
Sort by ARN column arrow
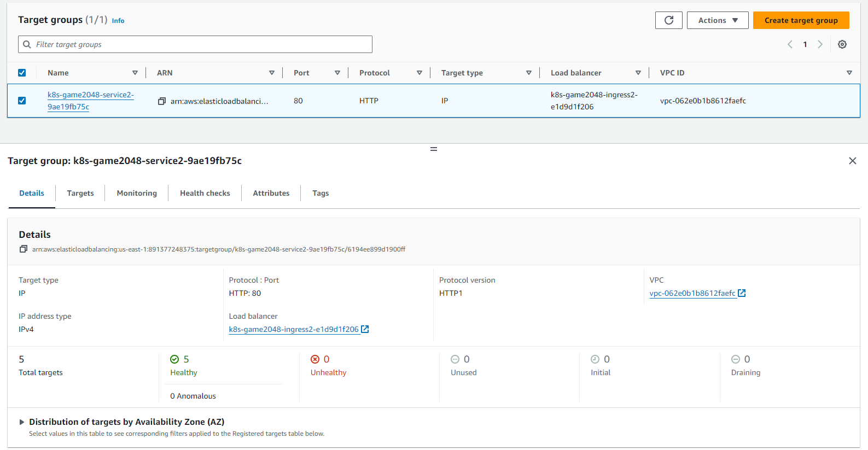tap(272, 73)
